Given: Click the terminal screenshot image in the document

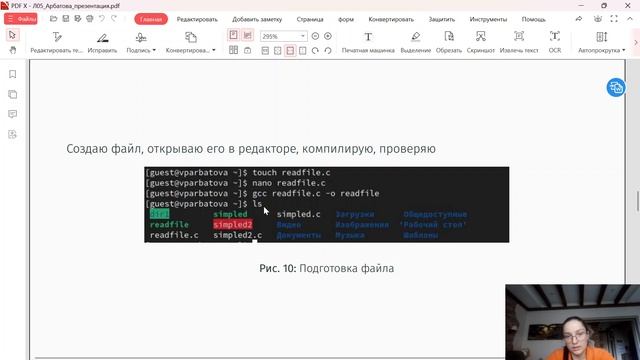Looking at the screenshot, I should pyautogui.click(x=327, y=204).
